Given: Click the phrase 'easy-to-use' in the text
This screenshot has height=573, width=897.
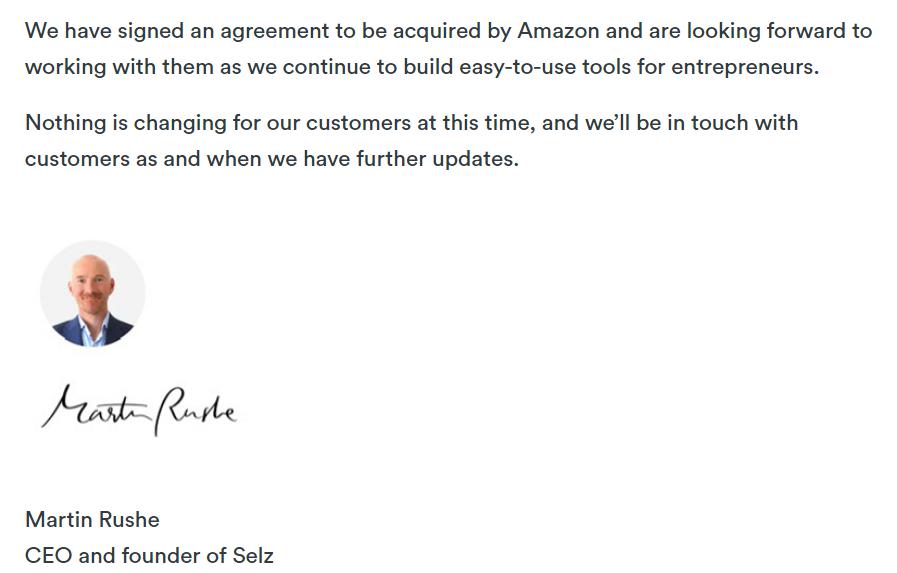Looking at the screenshot, I should pyautogui.click(x=517, y=67).
